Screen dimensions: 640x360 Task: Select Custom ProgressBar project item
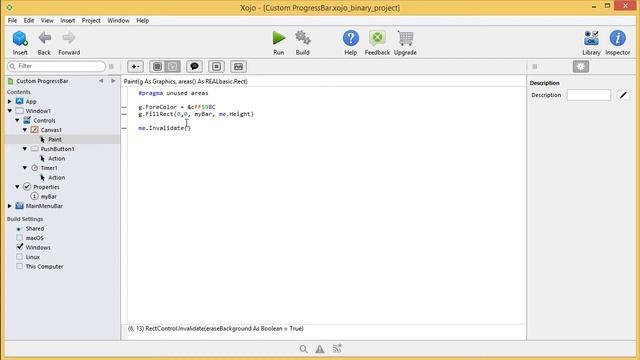42,81
